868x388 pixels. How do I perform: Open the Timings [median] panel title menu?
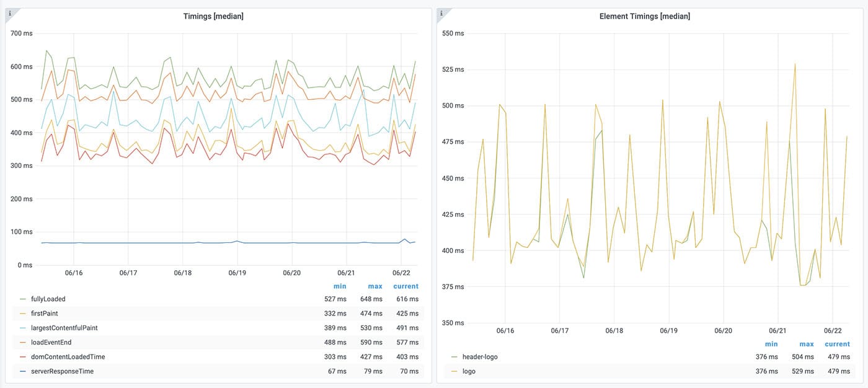tap(213, 16)
